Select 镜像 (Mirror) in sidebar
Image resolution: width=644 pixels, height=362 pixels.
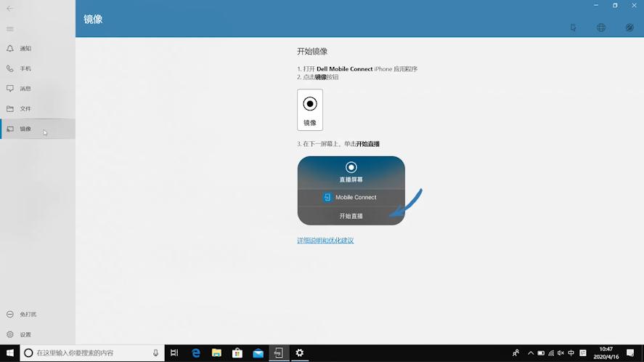tap(38, 129)
